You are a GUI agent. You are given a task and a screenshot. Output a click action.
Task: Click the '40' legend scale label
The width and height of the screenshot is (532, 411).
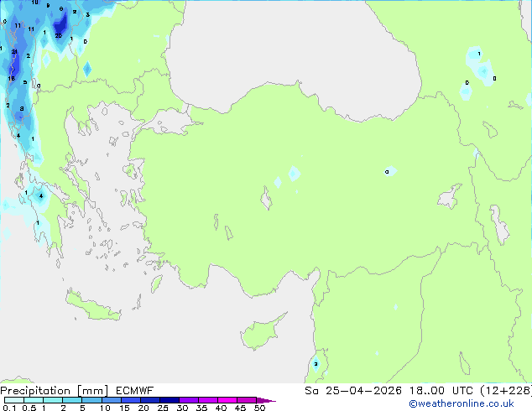(x=221, y=408)
